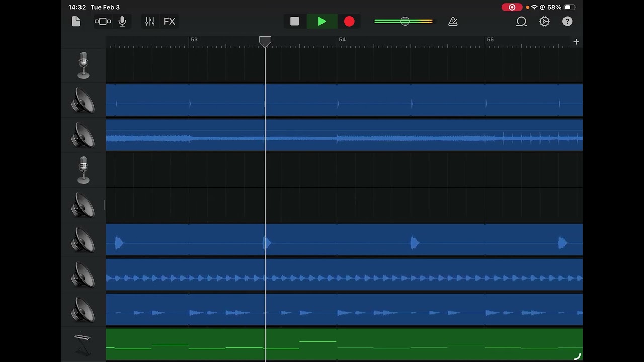The image size is (644, 362).
Task: Tap the battery 58% indicator
Action: (x=562, y=7)
